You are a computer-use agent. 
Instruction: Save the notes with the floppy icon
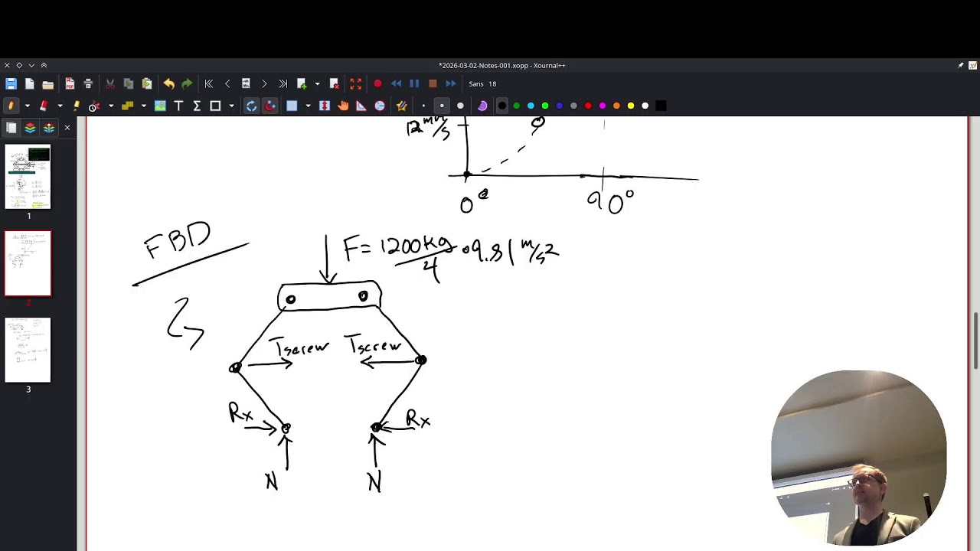point(11,83)
